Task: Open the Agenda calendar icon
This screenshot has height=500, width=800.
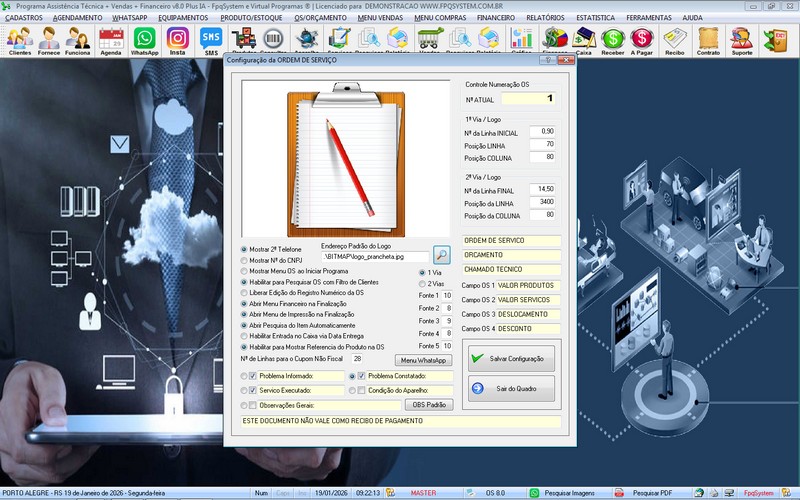Action: [x=111, y=40]
